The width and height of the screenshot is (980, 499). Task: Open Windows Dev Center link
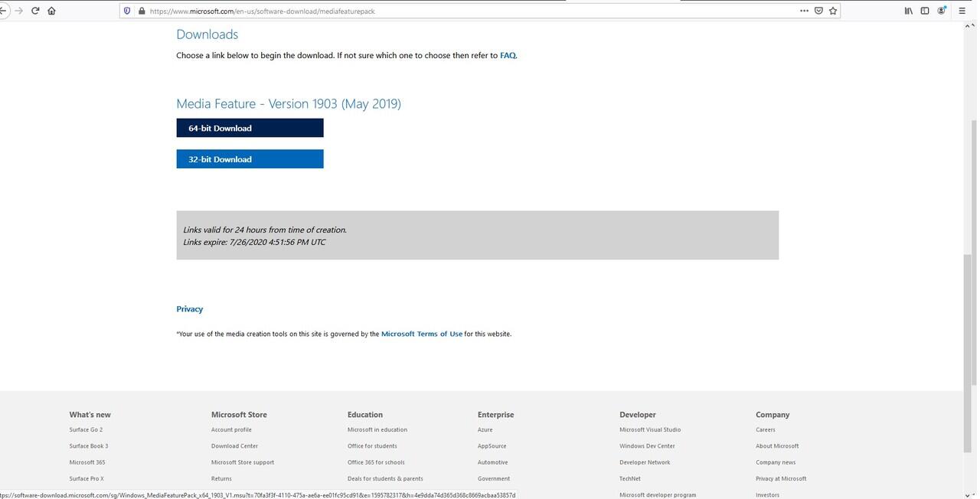[x=647, y=446]
